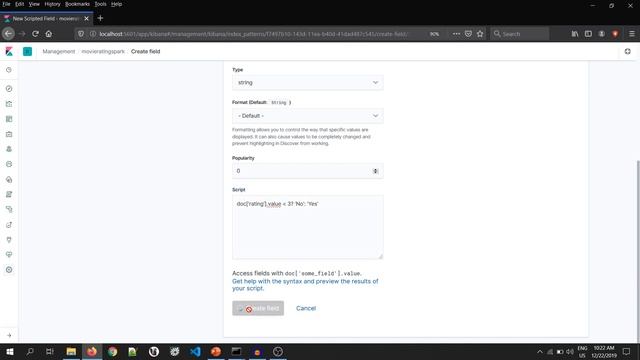Click the Create field button

(x=258, y=308)
